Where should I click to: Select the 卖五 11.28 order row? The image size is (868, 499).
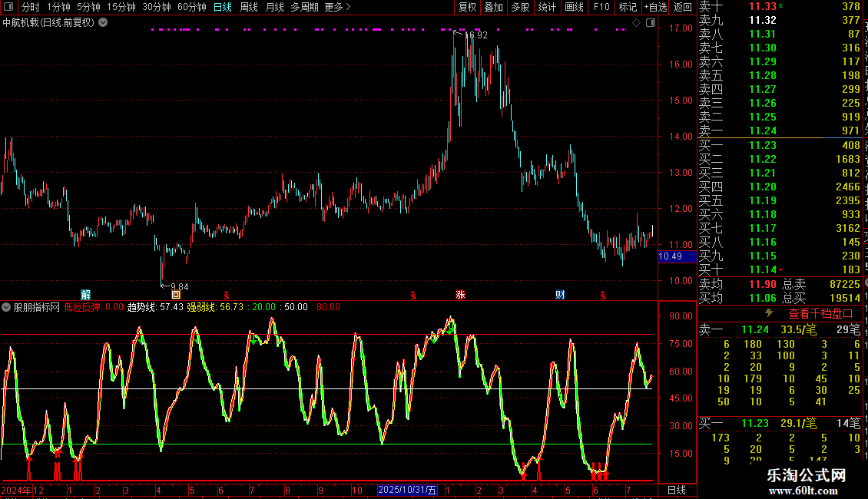pyautogui.click(x=780, y=76)
